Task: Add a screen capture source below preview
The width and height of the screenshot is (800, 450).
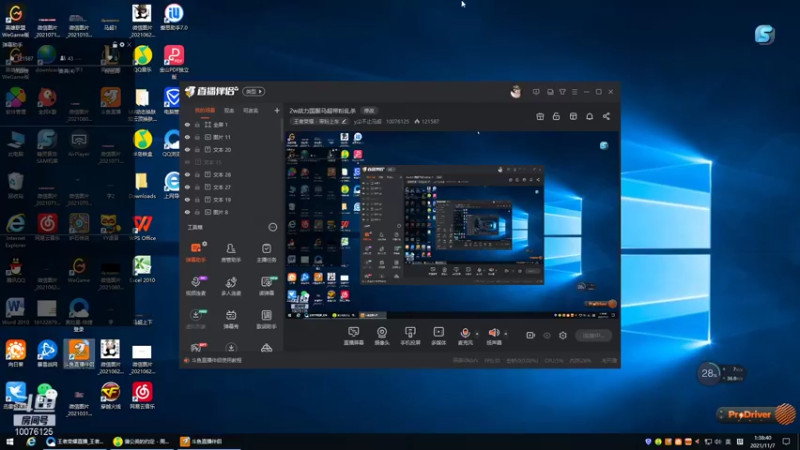Action: pyautogui.click(x=354, y=336)
